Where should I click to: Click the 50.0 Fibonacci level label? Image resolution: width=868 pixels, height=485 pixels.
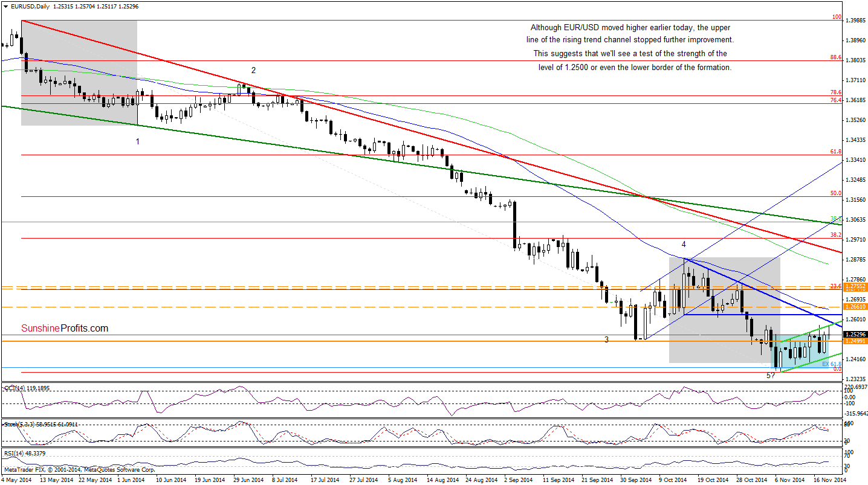tap(836, 193)
